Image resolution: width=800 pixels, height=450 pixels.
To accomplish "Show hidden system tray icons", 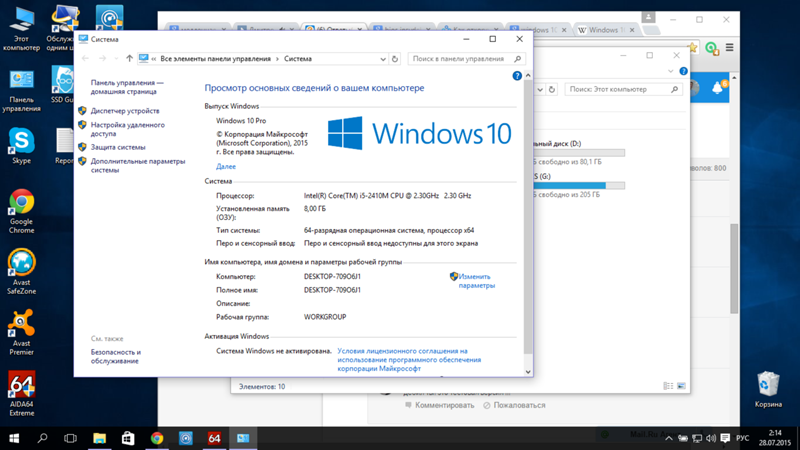I will pos(668,438).
